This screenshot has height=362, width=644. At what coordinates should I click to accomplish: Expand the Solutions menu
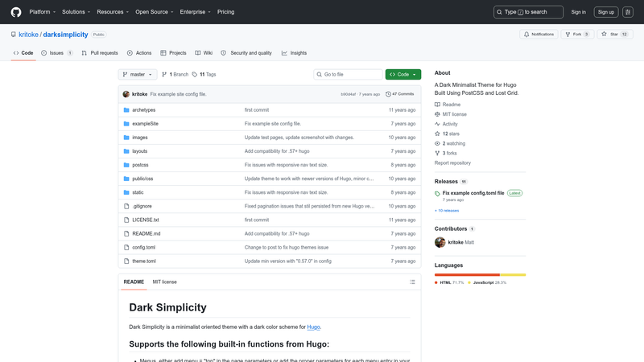[76, 12]
